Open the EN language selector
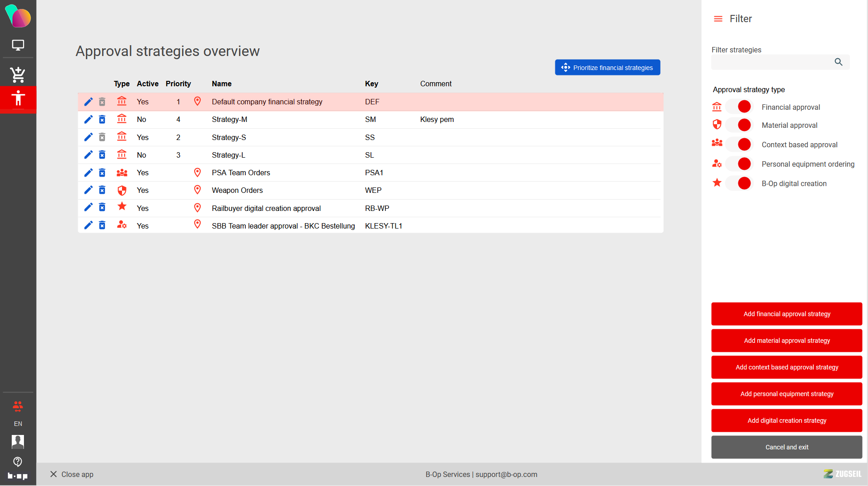This screenshot has width=868, height=486. [18, 424]
